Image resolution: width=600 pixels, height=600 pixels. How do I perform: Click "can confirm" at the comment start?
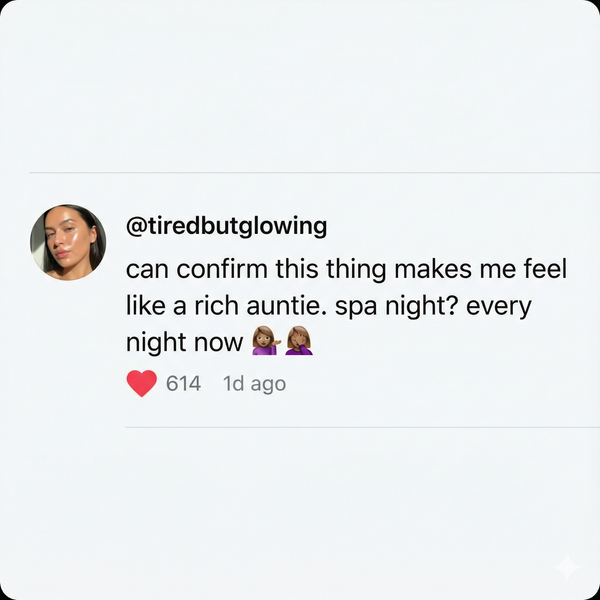(183, 270)
